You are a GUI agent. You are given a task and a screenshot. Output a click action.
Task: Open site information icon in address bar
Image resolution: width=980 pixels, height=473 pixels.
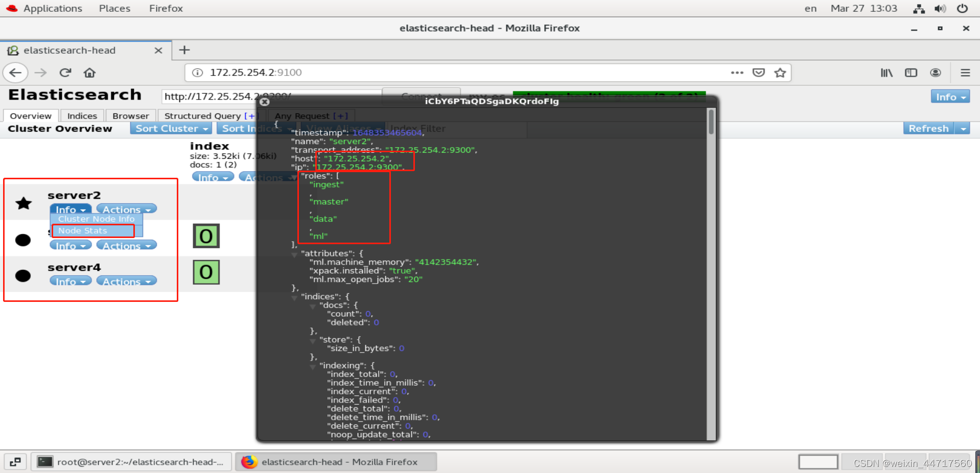click(x=197, y=73)
